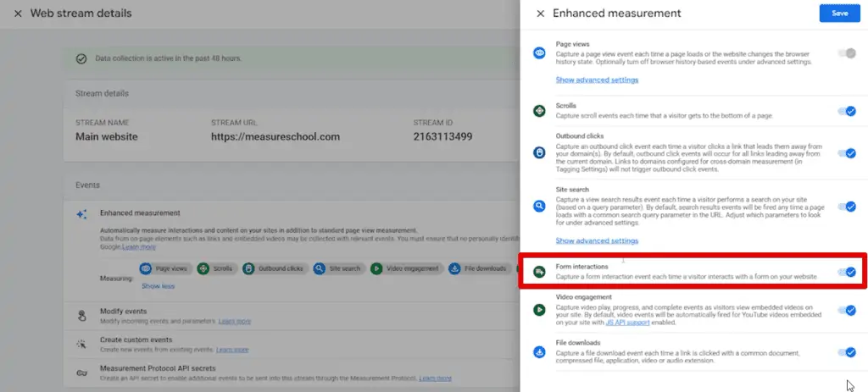Click the Site search chip in Measuring row
Screen dimensions: 868x392
[338, 268]
